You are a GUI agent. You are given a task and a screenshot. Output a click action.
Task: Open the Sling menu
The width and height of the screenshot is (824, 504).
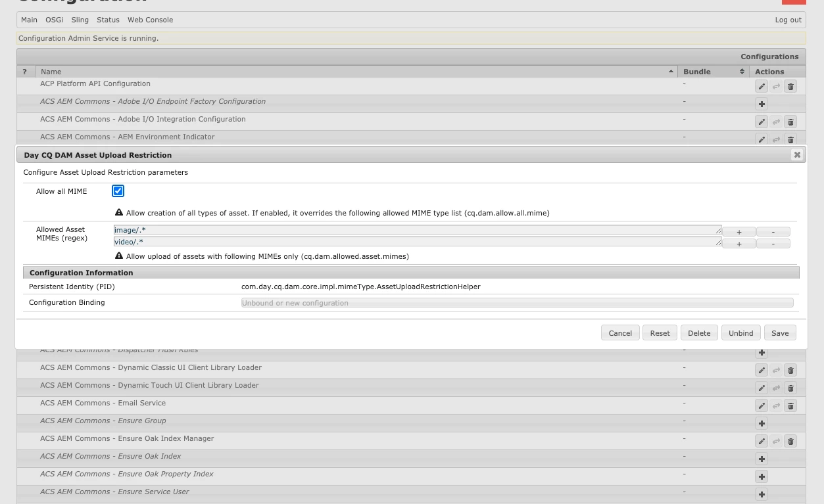click(80, 20)
